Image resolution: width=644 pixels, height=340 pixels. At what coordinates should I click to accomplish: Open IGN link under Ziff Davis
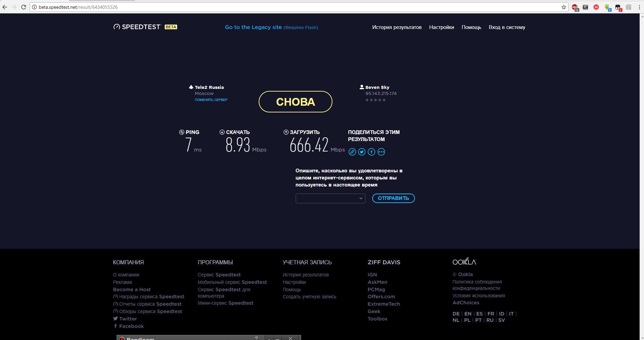(x=372, y=275)
